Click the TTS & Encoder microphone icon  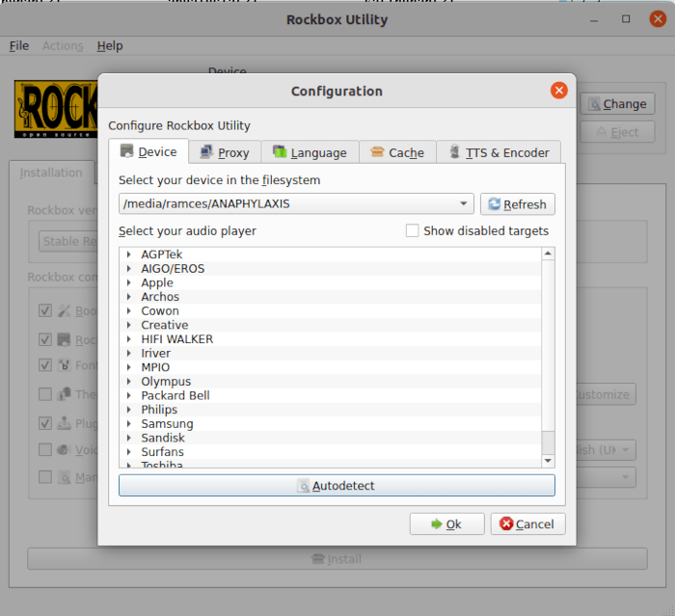[x=454, y=151]
